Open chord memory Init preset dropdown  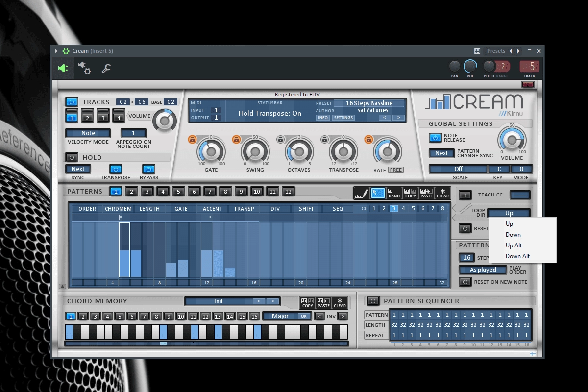(x=232, y=301)
